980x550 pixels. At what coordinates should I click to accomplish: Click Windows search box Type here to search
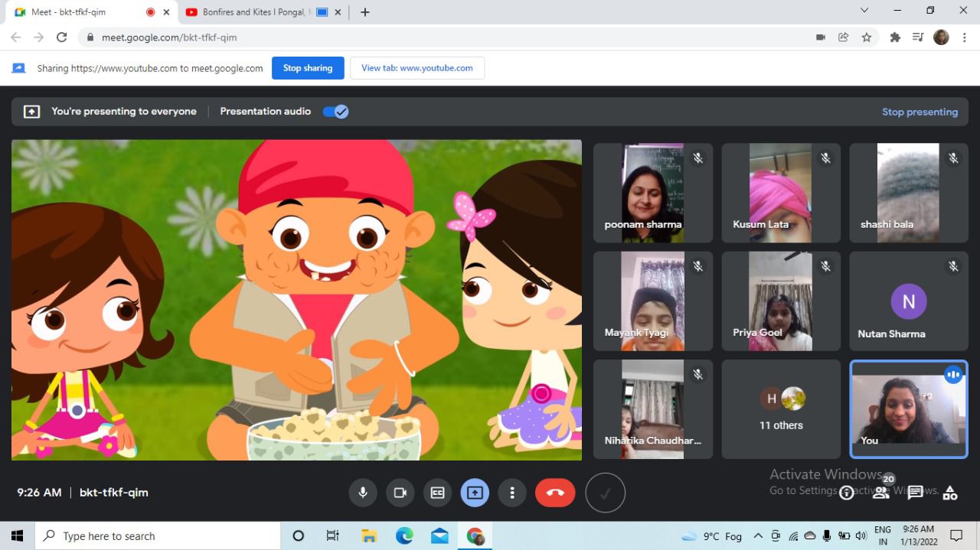[158, 536]
